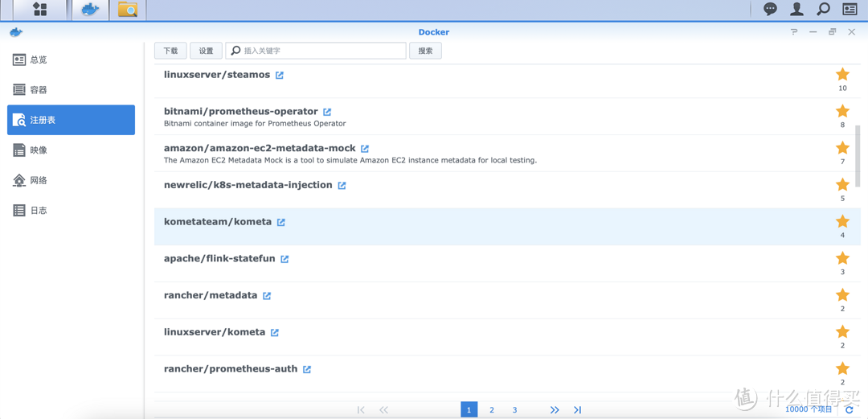The height and width of the screenshot is (419, 868).
Task: Open external link icon beside kometateam/kometa
Action: tap(281, 223)
